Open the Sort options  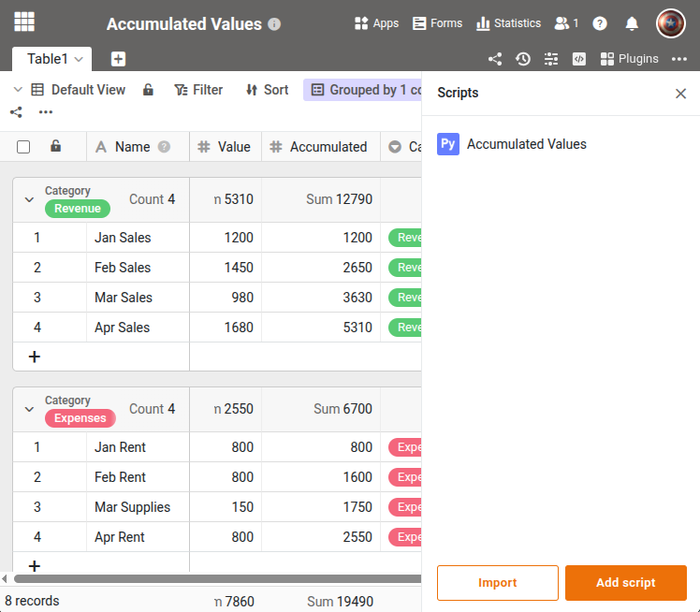[267, 90]
